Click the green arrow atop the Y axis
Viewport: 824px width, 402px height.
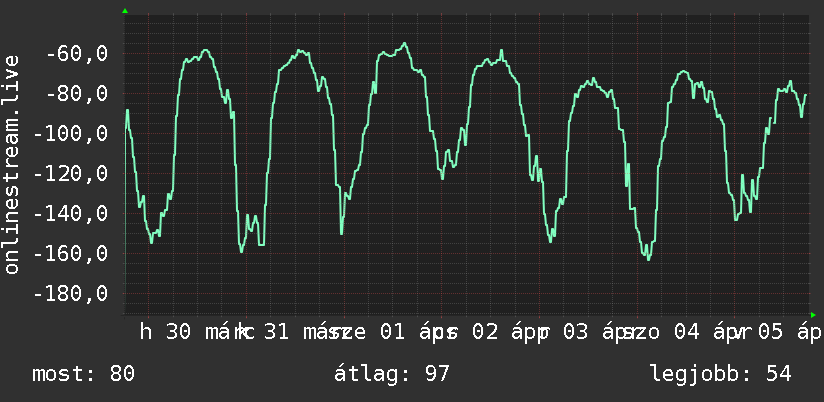coord(125,11)
